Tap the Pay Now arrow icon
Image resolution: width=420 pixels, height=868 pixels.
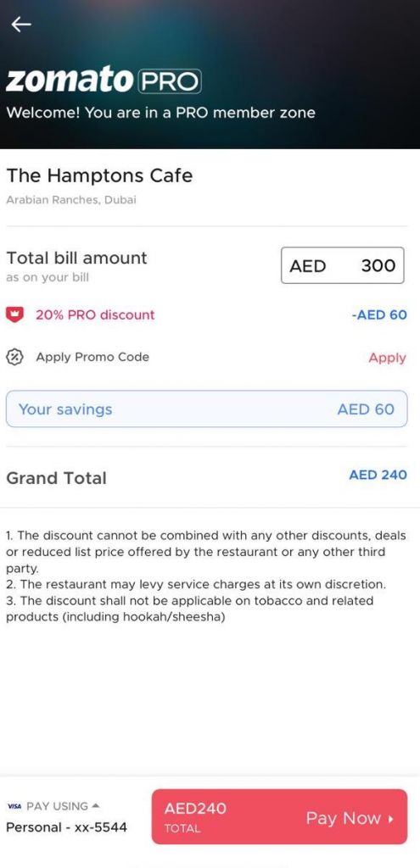pos(391,819)
